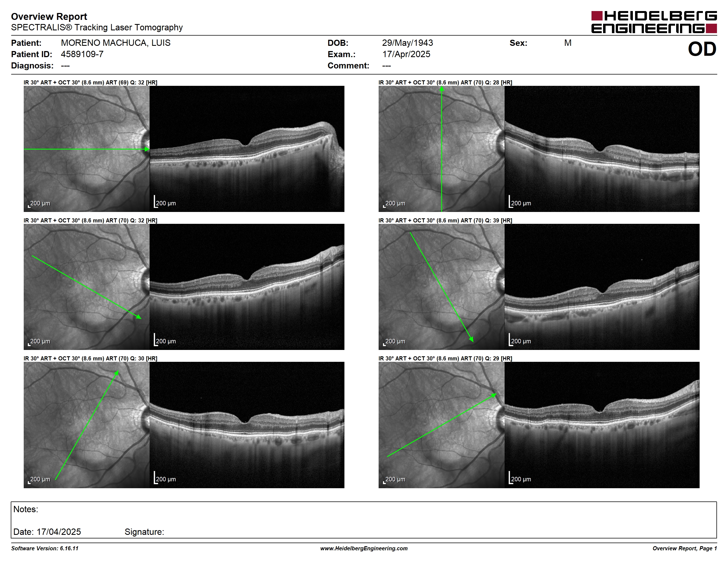Open OCT B-scan of the horizontal scan

tap(247, 149)
